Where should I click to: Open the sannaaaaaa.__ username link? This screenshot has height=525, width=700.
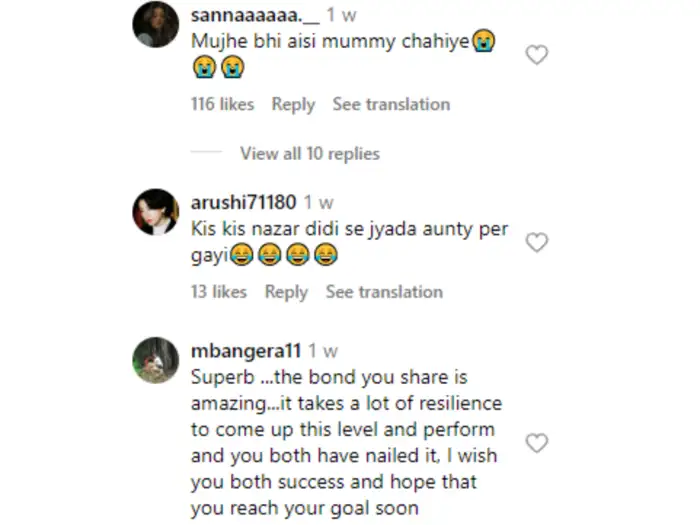click(x=246, y=16)
